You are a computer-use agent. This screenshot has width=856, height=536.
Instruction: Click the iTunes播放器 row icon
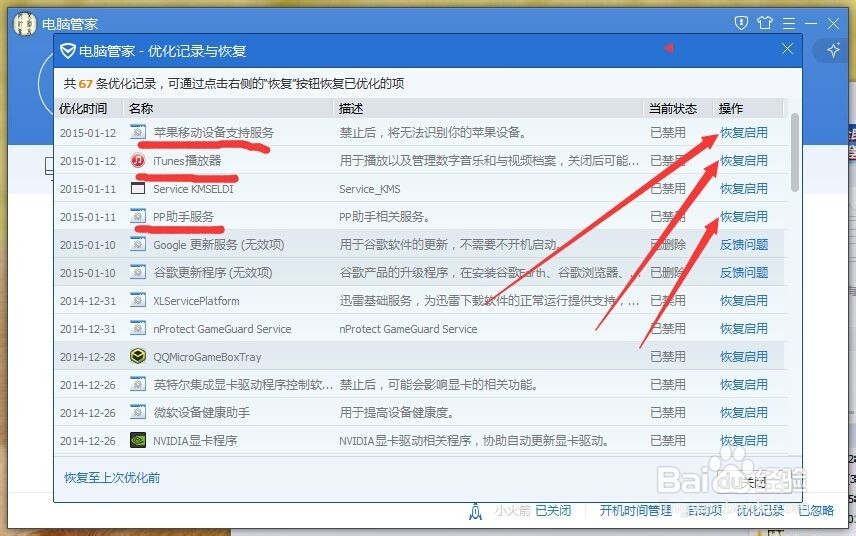click(138, 160)
